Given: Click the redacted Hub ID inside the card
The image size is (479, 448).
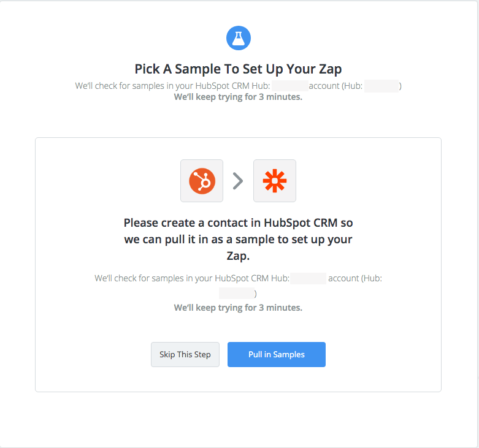Looking at the screenshot, I should coord(237,294).
